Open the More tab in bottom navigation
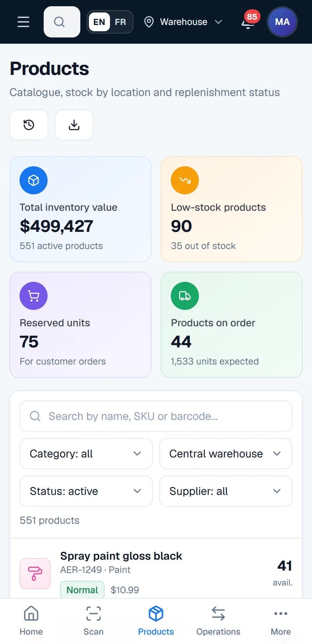 pyautogui.click(x=281, y=621)
